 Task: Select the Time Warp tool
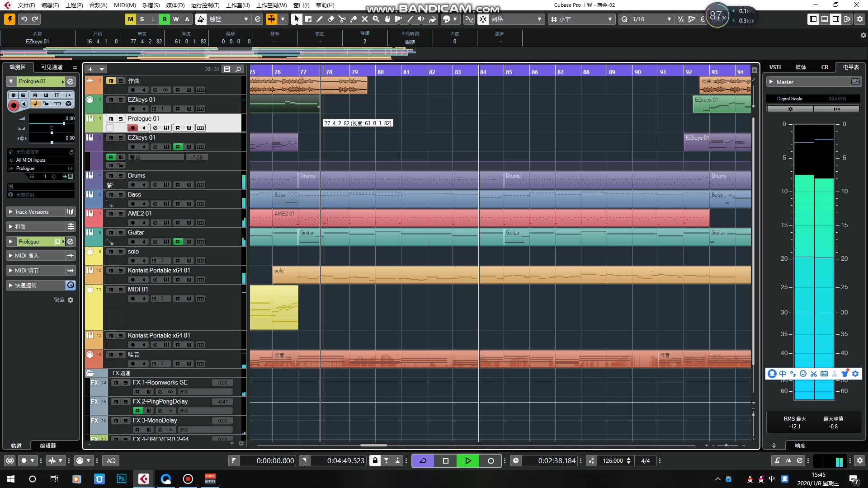(399, 19)
